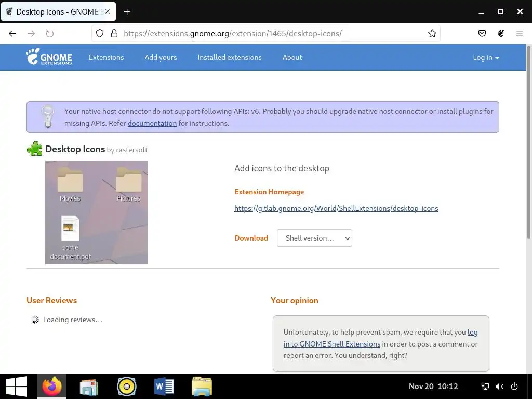Open the gitlab.gnome.org desktop-icons homepage link
The image size is (532, 399).
click(x=336, y=208)
